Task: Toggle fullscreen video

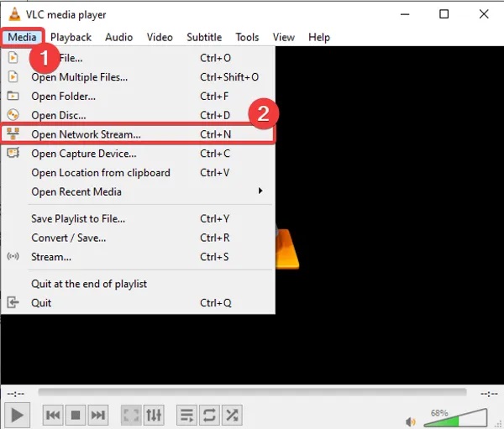Action: (131, 416)
